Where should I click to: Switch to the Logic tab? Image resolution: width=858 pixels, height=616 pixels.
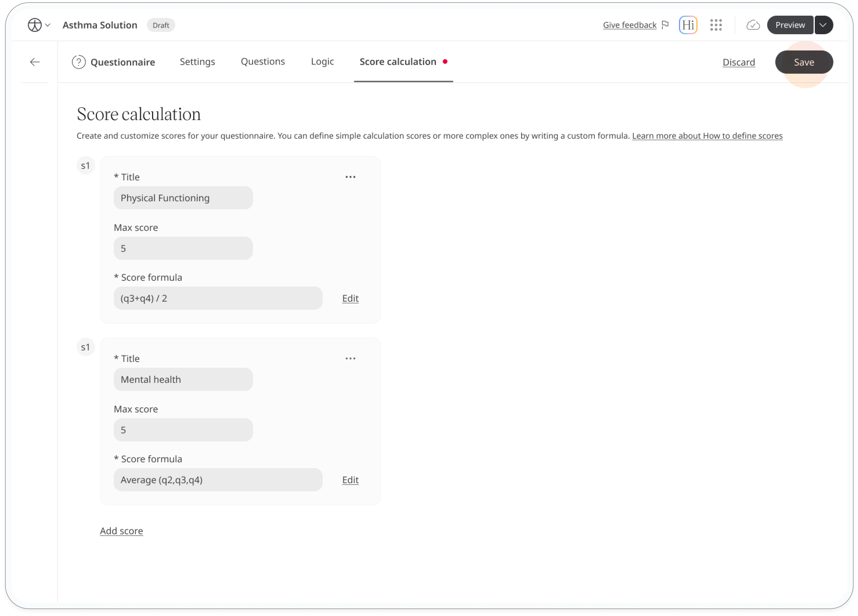click(322, 61)
